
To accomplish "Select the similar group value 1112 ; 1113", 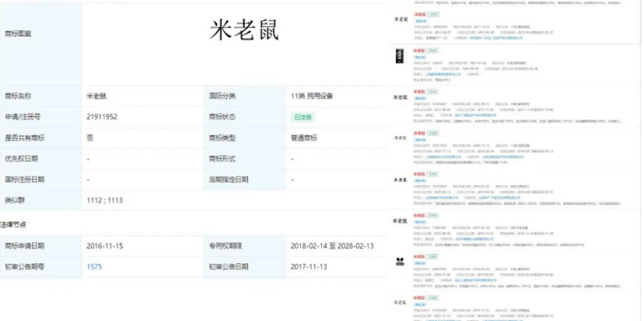I will pyautogui.click(x=105, y=200).
